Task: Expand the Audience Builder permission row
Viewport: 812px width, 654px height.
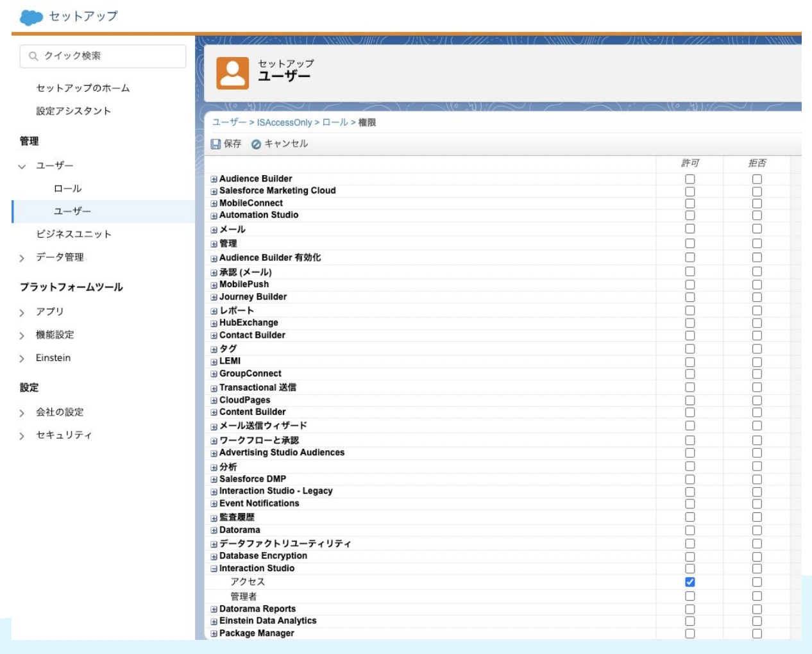Action: 214,180
